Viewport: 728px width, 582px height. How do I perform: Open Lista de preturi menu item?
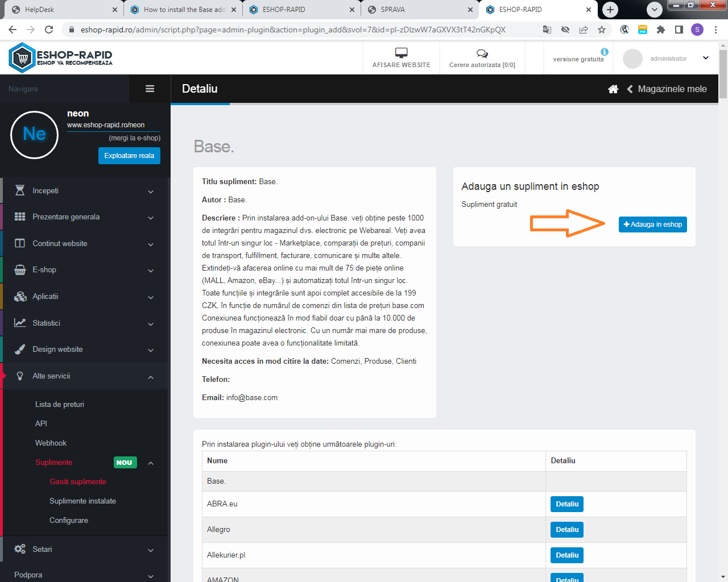tap(60, 404)
